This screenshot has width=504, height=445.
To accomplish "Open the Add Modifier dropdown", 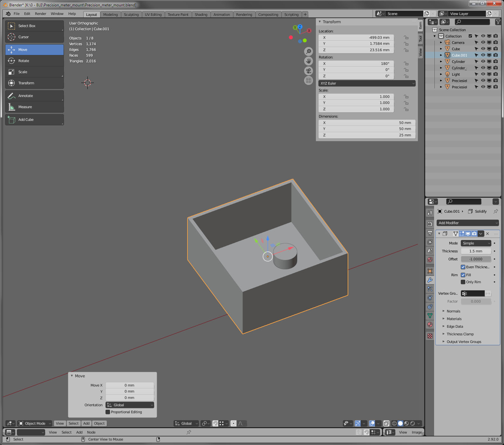I will click(x=467, y=223).
